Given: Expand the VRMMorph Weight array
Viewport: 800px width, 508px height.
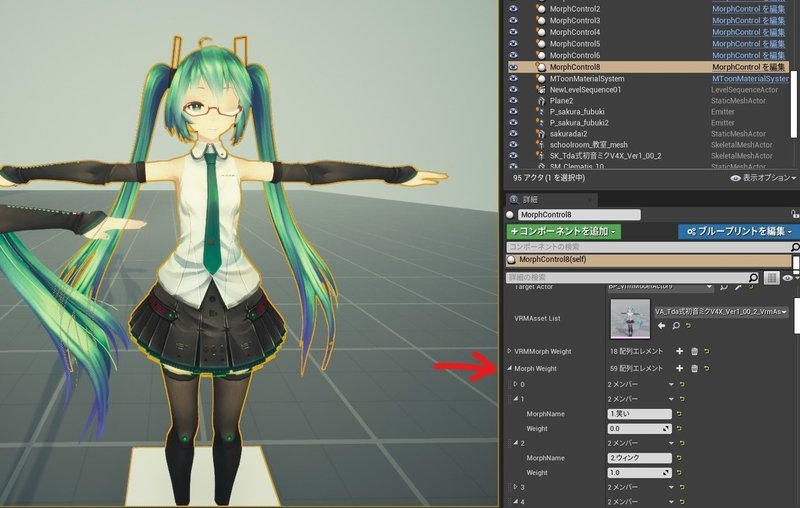Looking at the screenshot, I should tap(509, 351).
